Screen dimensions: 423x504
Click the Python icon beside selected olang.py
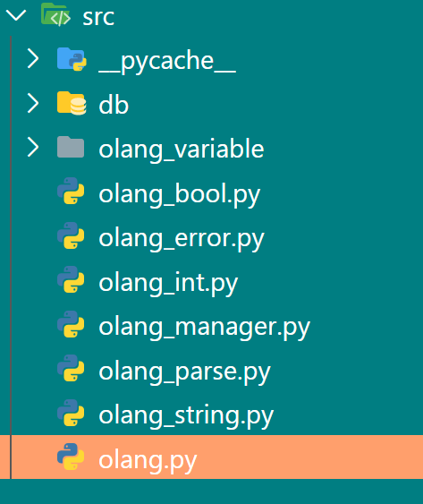point(71,457)
